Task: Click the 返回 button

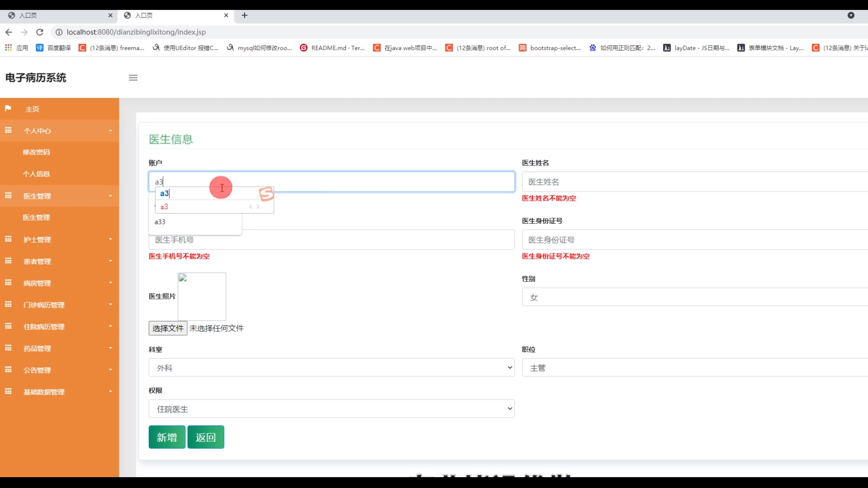Action: pos(206,437)
